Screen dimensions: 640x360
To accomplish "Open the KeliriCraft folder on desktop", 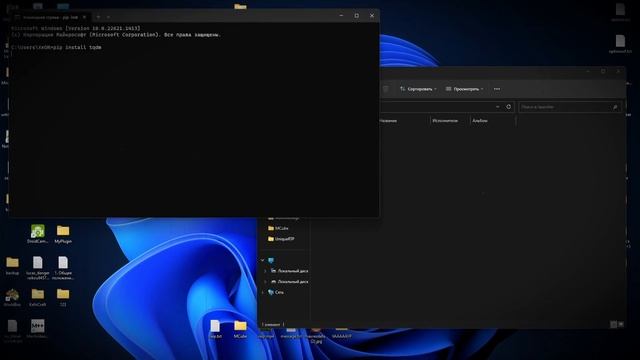I will (x=38, y=297).
